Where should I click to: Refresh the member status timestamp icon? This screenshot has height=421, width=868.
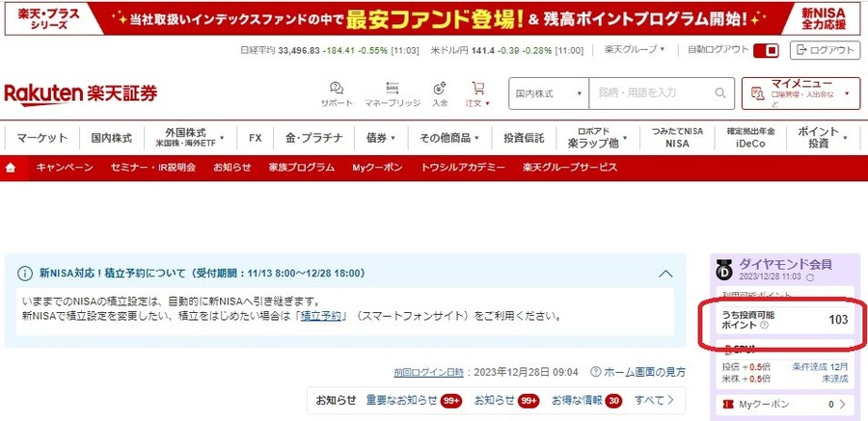[x=811, y=276]
